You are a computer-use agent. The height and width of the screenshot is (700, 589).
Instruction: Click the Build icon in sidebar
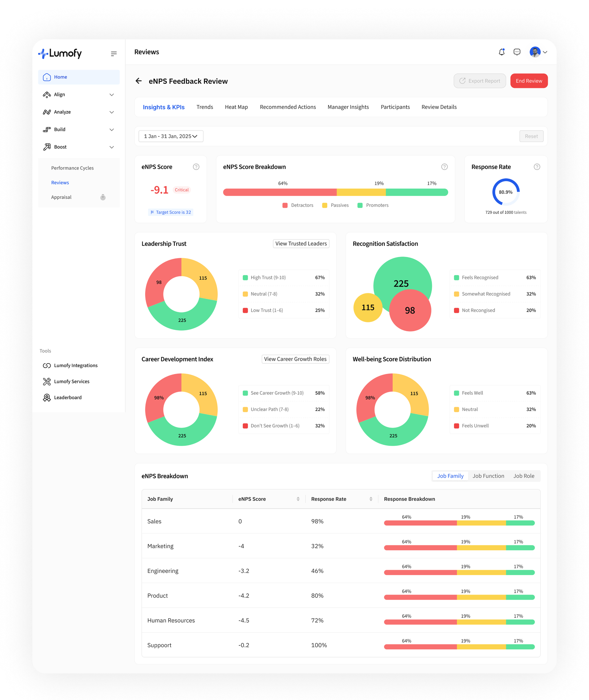point(47,129)
